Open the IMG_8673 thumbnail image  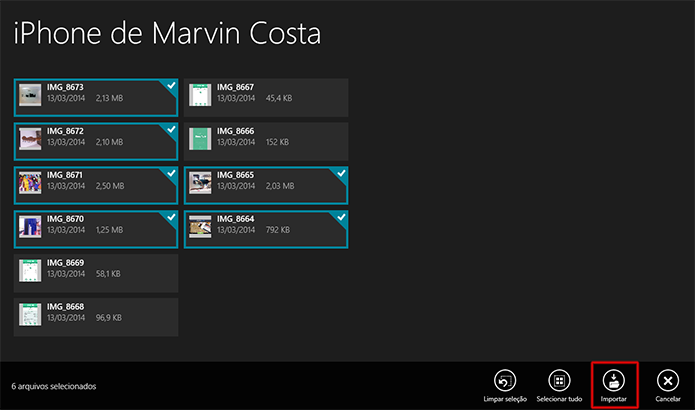[30, 95]
